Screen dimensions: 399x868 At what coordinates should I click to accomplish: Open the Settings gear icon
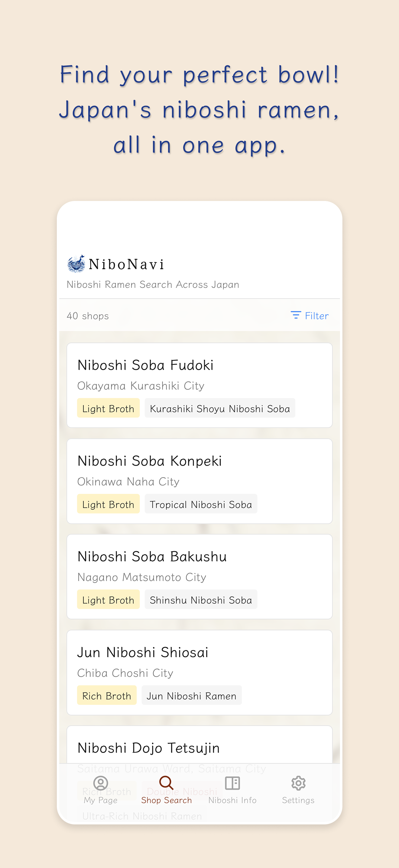tap(298, 783)
